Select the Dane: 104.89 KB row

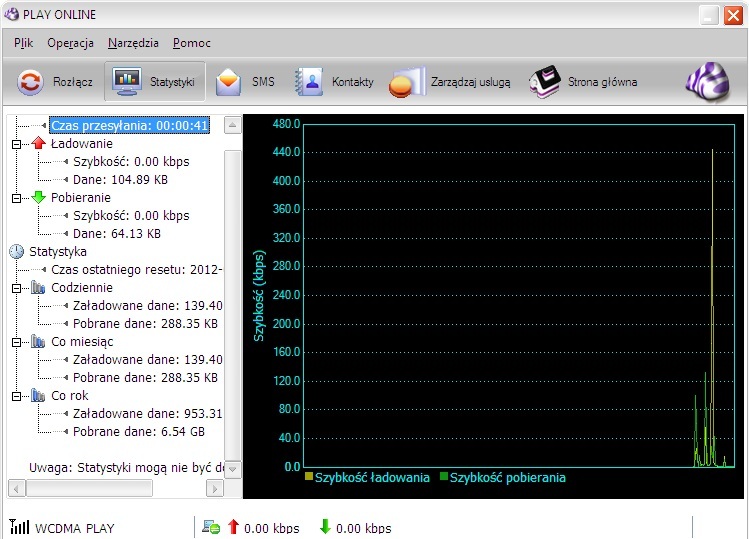click(x=120, y=180)
